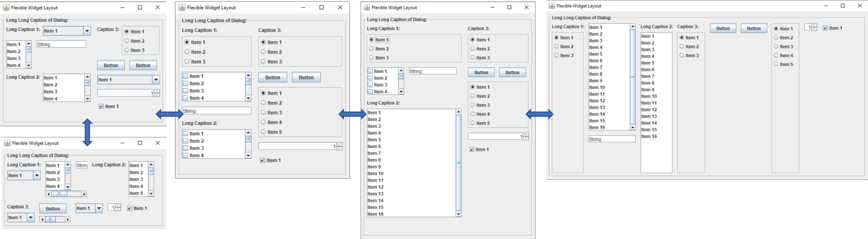Select Long Caption 1 radio Item 2 in the second window
Viewport: 868px width, 239px height.
tap(187, 52)
